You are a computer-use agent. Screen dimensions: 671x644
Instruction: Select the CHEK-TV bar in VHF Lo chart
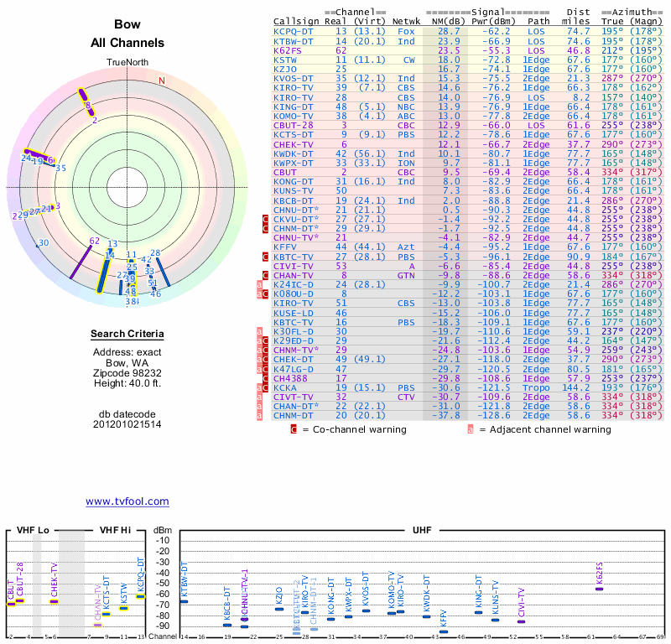pyautogui.click(x=54, y=600)
